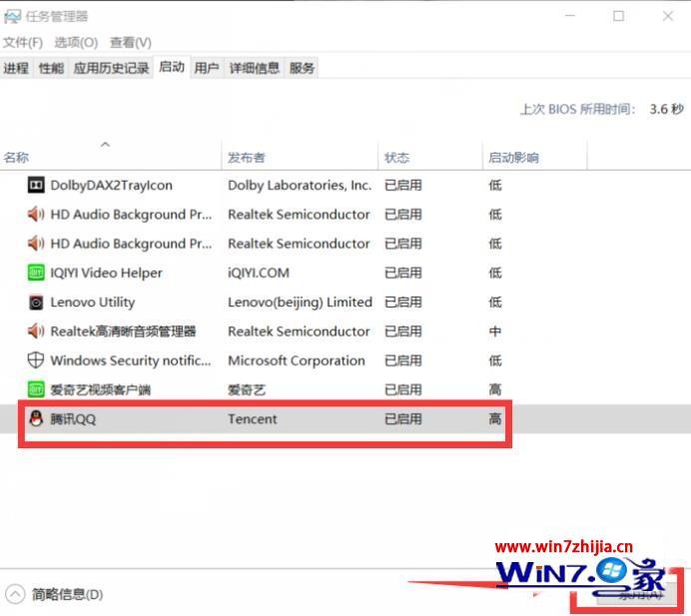Click the 高 impact value in the 腾讯QQ row
Viewport: 691px width, 616px height.
tap(495, 419)
